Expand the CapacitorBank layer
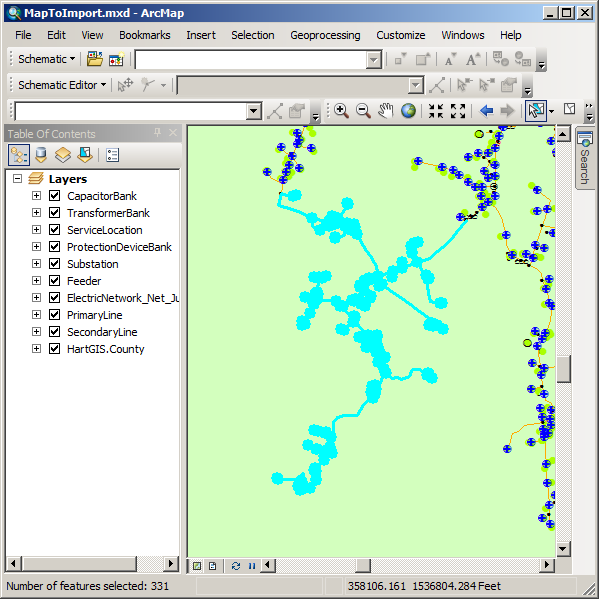Screen dimensions: 599x599 pos(36,196)
